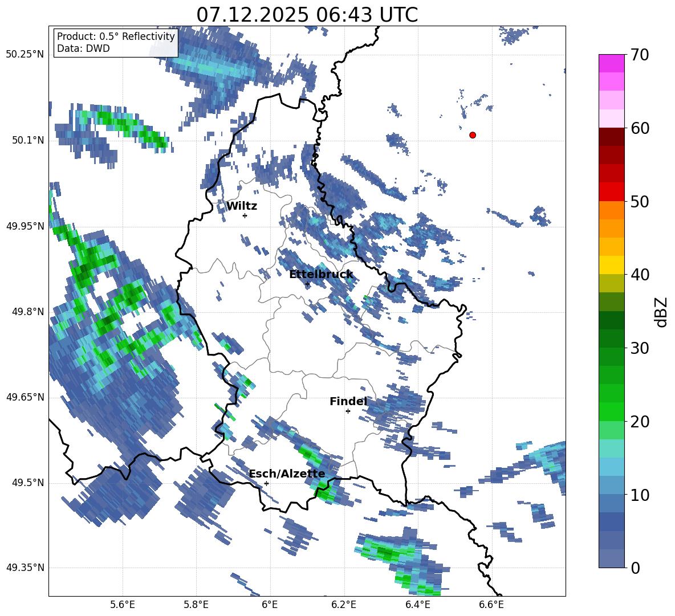
Task: Click the 5.8°E longitude label
Action: point(196,605)
